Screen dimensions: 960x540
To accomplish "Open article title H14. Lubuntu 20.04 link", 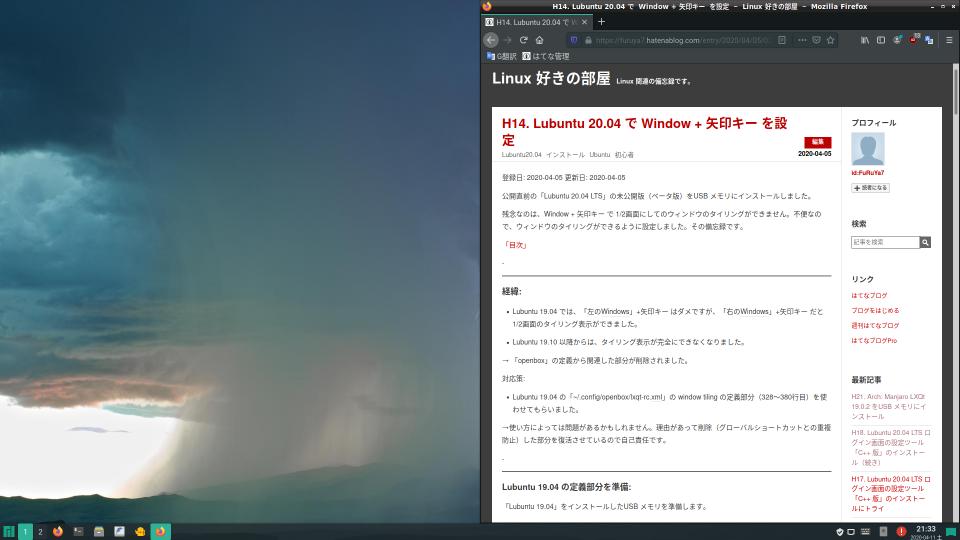I will (x=644, y=132).
